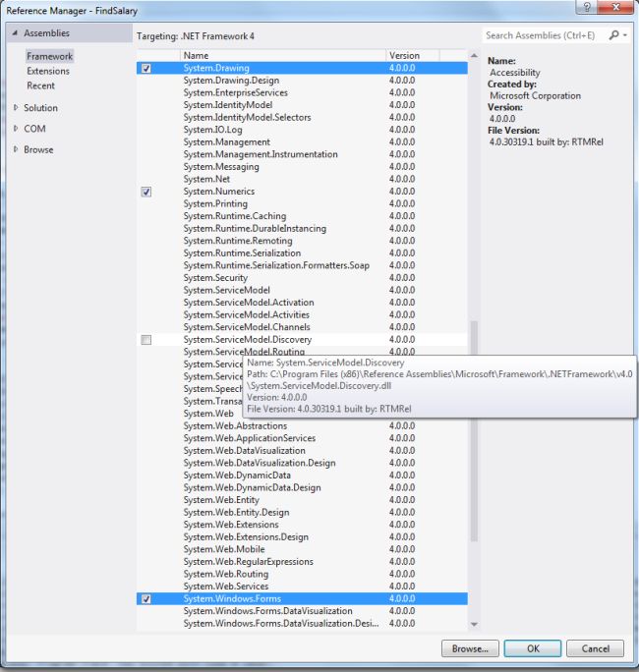Screen dimensions: 639x672
Task: Check the System.ServiceModel.Discovery checkbox
Action: point(145,340)
